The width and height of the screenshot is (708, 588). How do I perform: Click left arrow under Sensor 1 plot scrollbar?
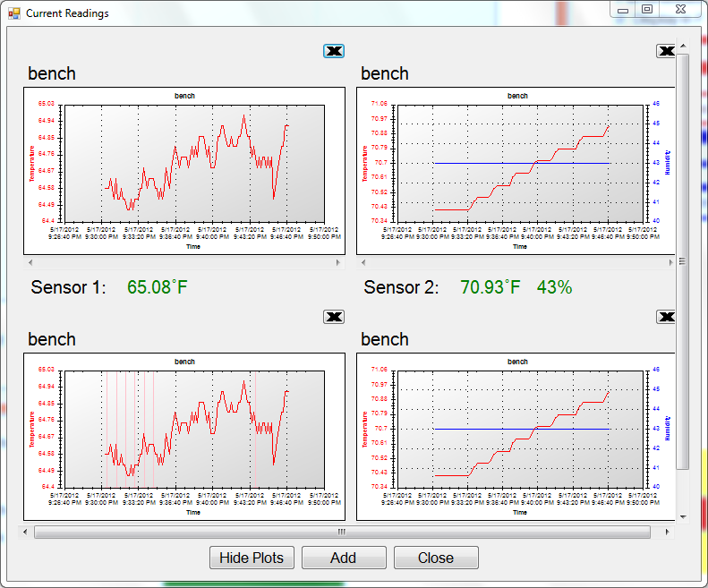pos(30,262)
